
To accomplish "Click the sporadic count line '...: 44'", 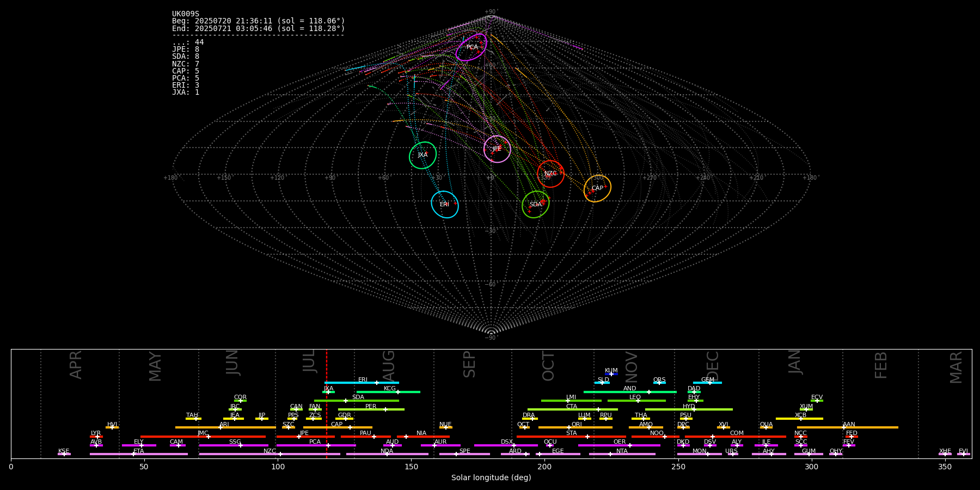I will [188, 42].
